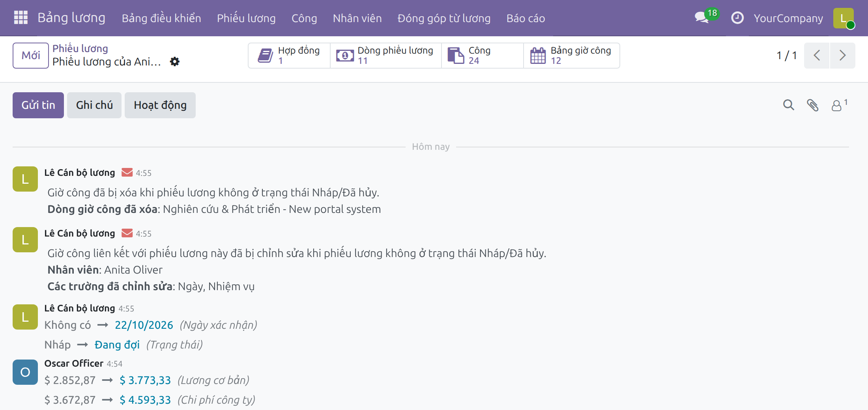This screenshot has height=410, width=868.
Task: Click Ghi chú button
Action: [x=94, y=105]
